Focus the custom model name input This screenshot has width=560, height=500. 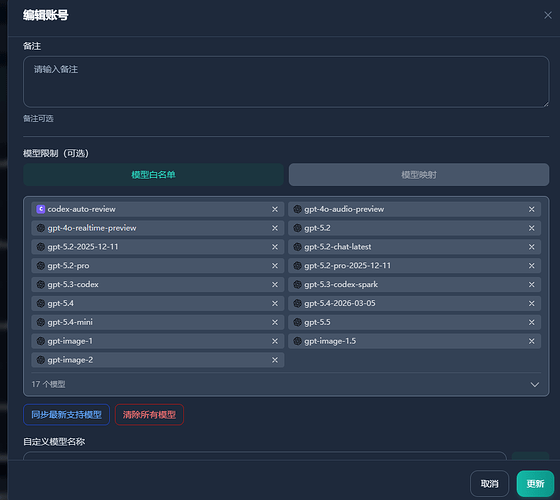(x=265, y=456)
